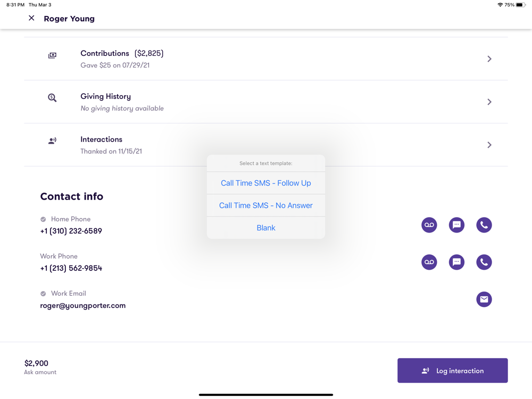Click the Wi-Fi status icon
The image size is (532, 399).
pyautogui.click(x=500, y=5)
